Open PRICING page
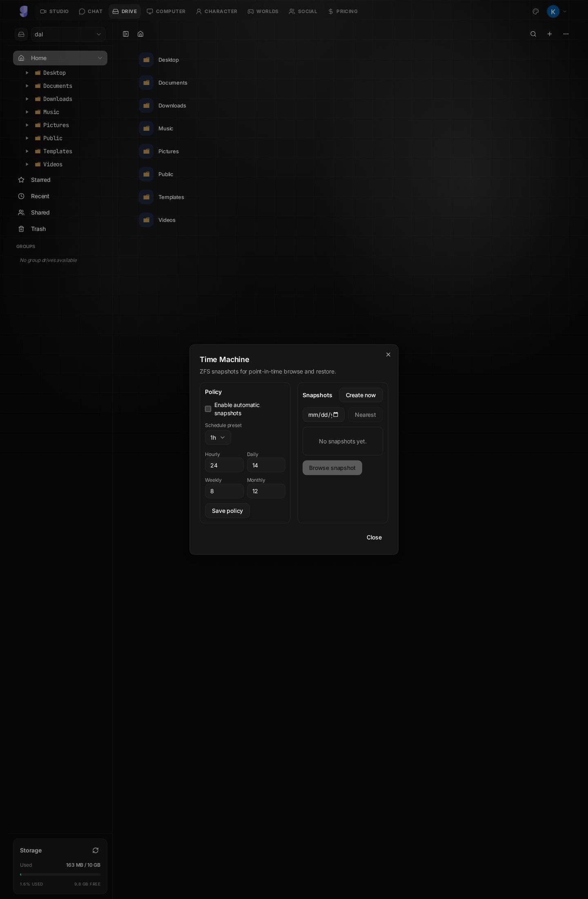The height and width of the screenshot is (899, 588). pyautogui.click(x=343, y=11)
